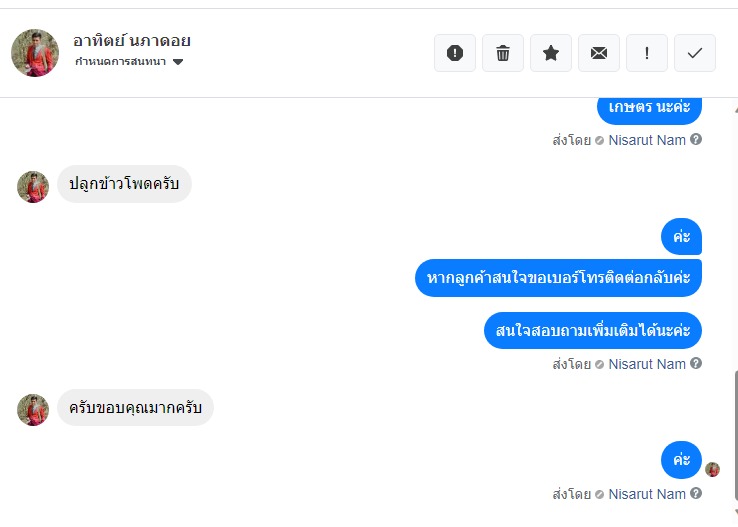Delete the conversation using trash icon
The width and height of the screenshot is (738, 527).
click(503, 53)
